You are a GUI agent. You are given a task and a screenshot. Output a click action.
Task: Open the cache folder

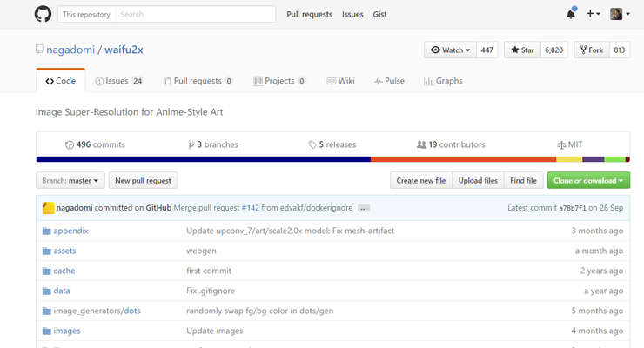coord(64,271)
